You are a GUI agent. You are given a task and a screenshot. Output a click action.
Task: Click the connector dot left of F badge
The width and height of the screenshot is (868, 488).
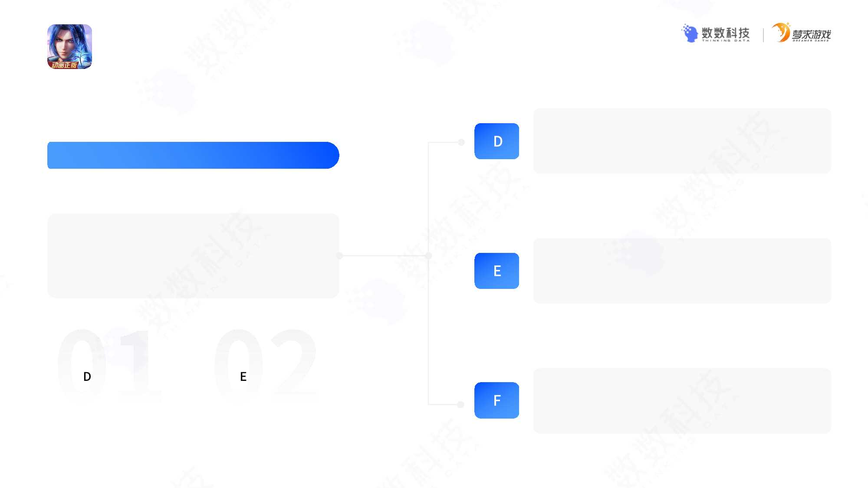click(x=461, y=405)
